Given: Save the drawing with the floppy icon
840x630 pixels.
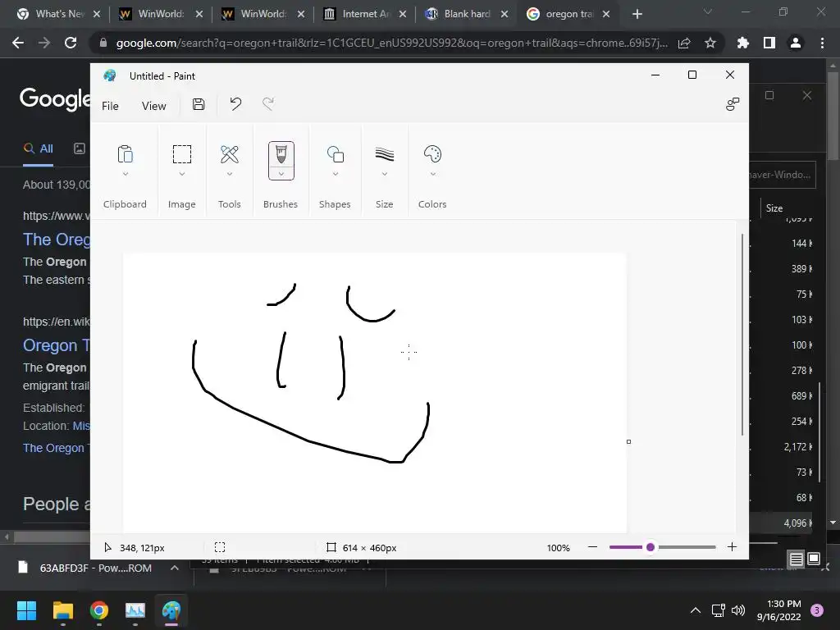Looking at the screenshot, I should click(x=199, y=104).
